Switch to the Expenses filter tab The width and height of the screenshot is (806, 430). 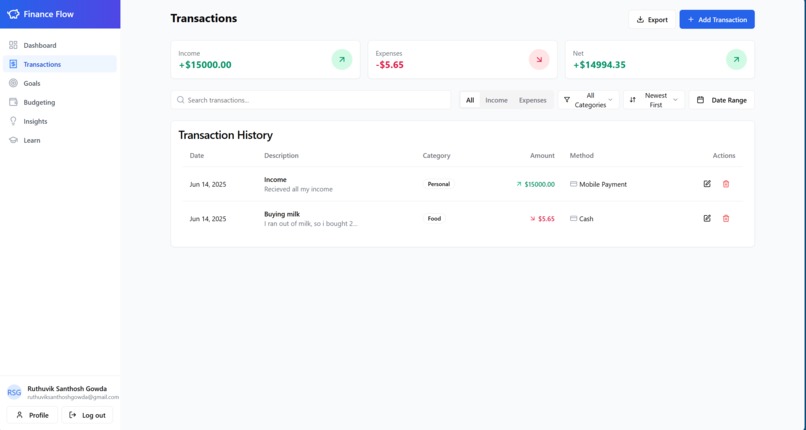pos(533,100)
